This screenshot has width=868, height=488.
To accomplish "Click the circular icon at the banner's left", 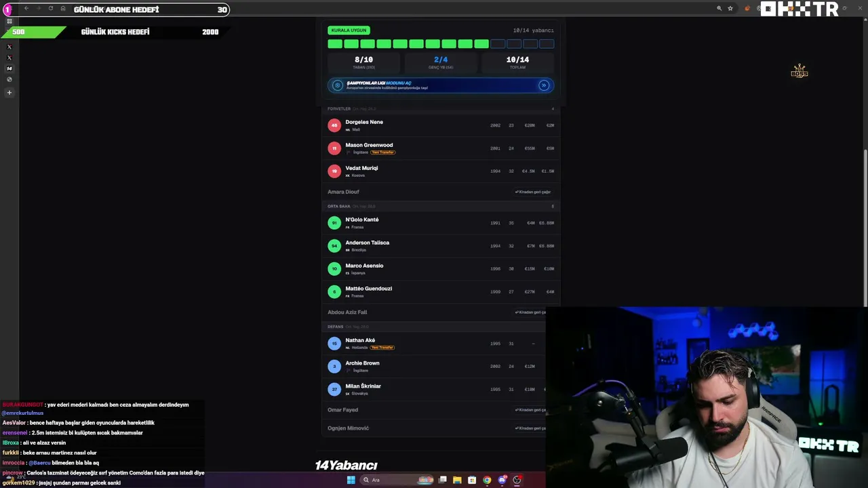I will [338, 85].
